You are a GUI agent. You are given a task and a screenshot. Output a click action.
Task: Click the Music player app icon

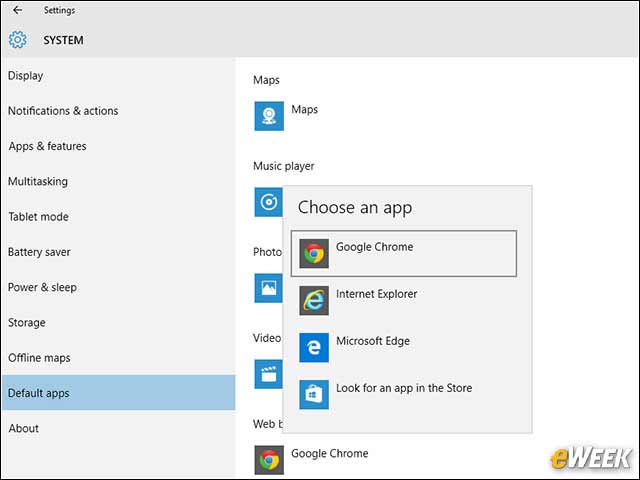click(x=269, y=202)
